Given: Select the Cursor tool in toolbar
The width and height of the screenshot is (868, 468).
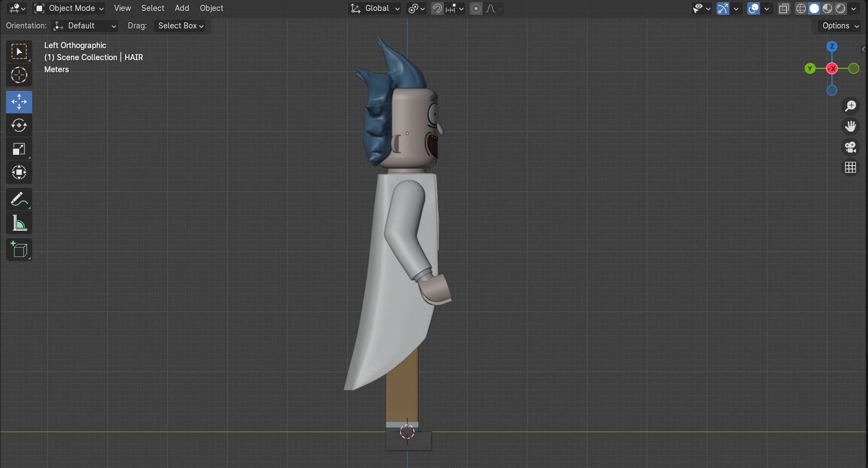Looking at the screenshot, I should [19, 75].
